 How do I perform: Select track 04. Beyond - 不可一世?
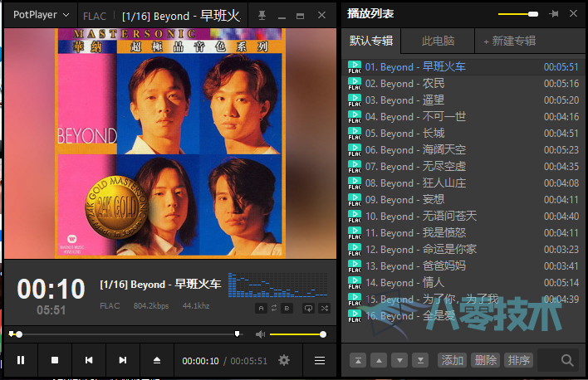[x=463, y=117]
